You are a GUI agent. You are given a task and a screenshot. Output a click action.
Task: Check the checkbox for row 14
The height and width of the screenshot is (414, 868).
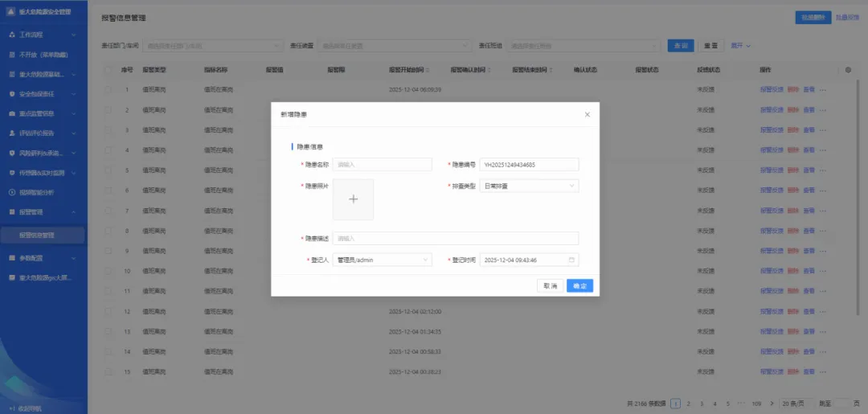tap(108, 351)
